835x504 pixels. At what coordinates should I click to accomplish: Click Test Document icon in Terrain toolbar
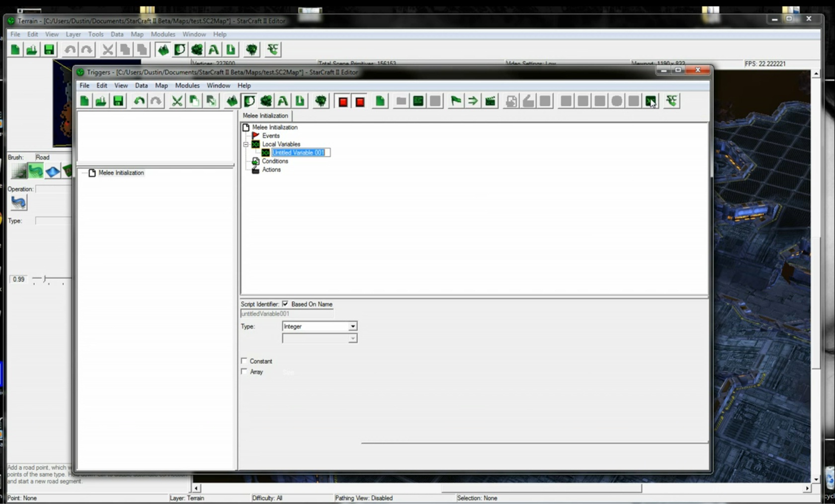251,50
